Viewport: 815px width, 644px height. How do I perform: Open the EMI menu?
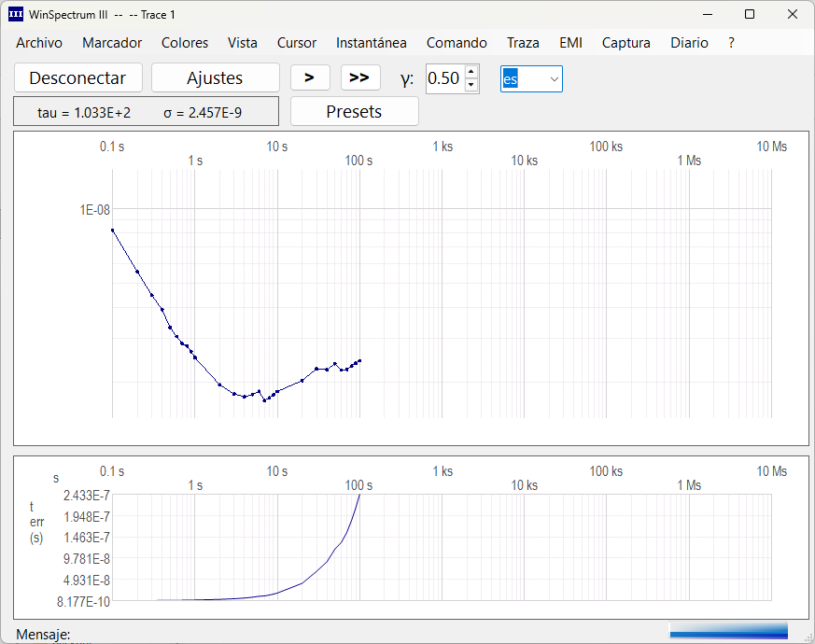pyautogui.click(x=570, y=43)
